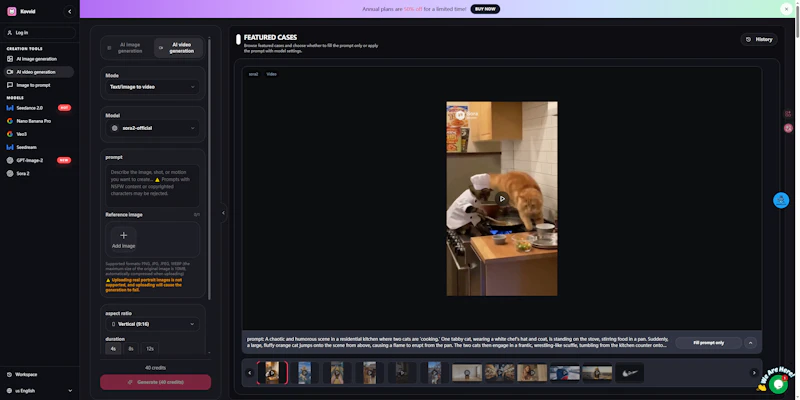Click the Sora 2 logo icon
The width and height of the screenshot is (800, 400).
pyautogui.click(x=10, y=173)
